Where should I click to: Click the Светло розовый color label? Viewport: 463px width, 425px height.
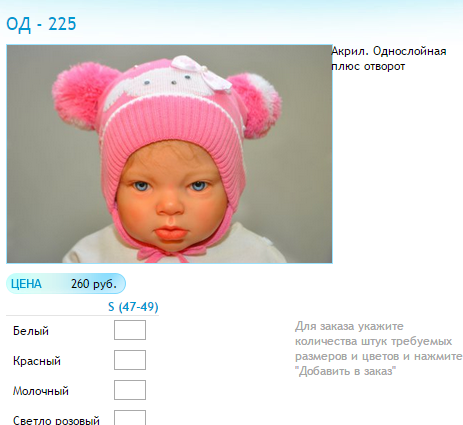click(56, 420)
